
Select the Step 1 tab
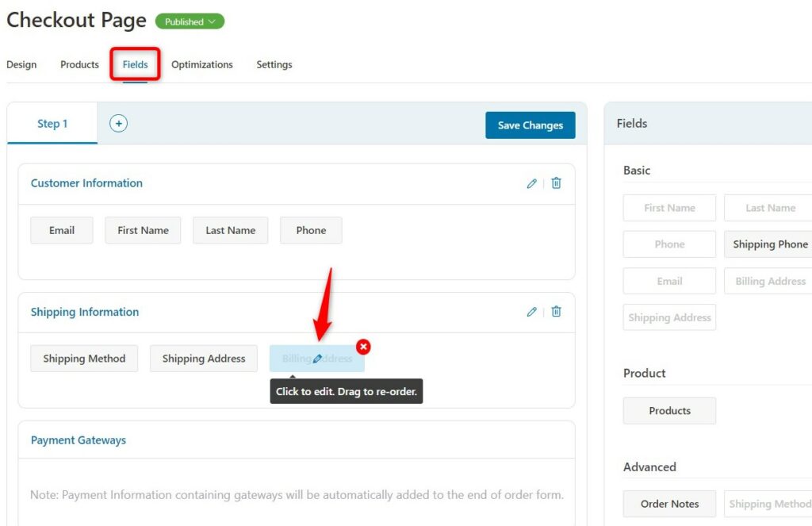[52, 124]
